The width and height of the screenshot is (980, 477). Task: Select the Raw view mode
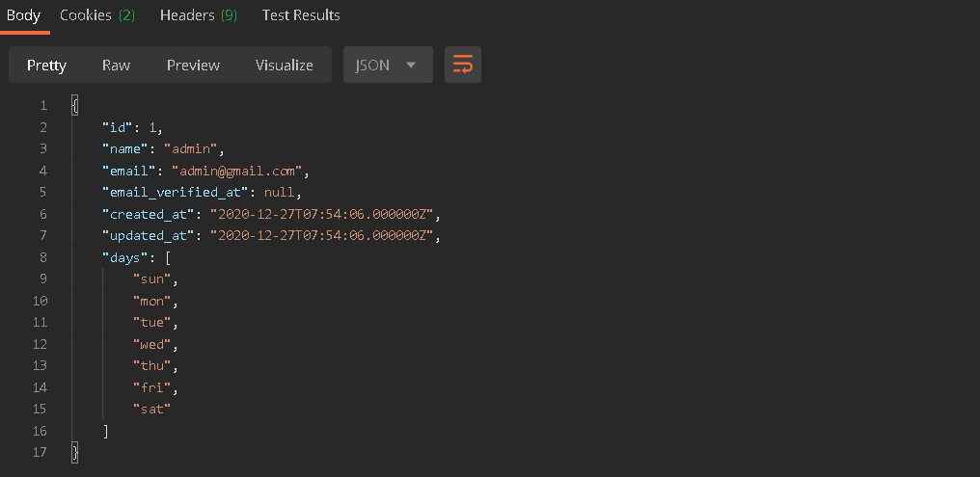[x=117, y=65]
